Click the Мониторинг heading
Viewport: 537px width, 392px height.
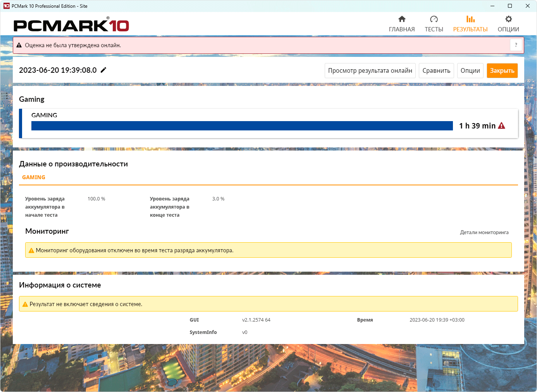coord(47,231)
